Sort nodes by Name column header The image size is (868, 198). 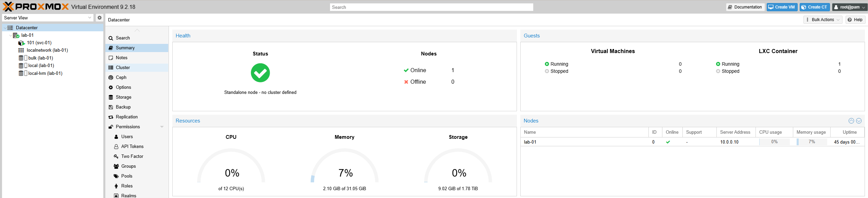point(585,132)
